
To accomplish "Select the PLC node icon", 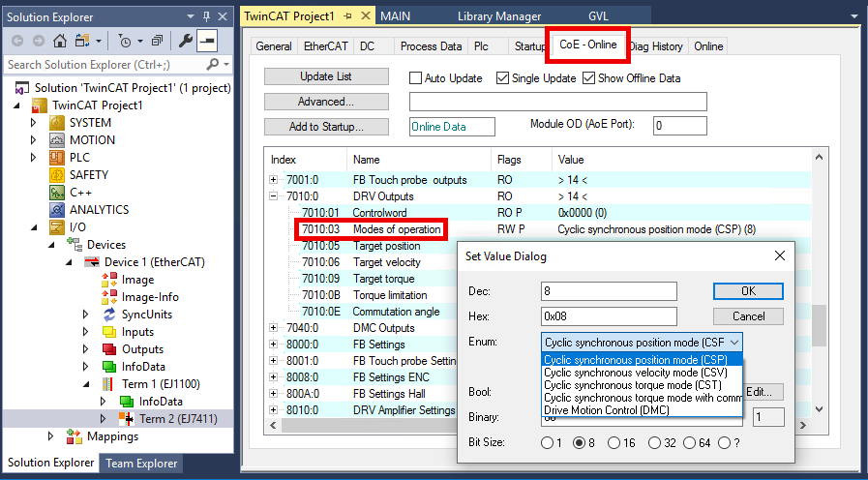I will 57,158.
